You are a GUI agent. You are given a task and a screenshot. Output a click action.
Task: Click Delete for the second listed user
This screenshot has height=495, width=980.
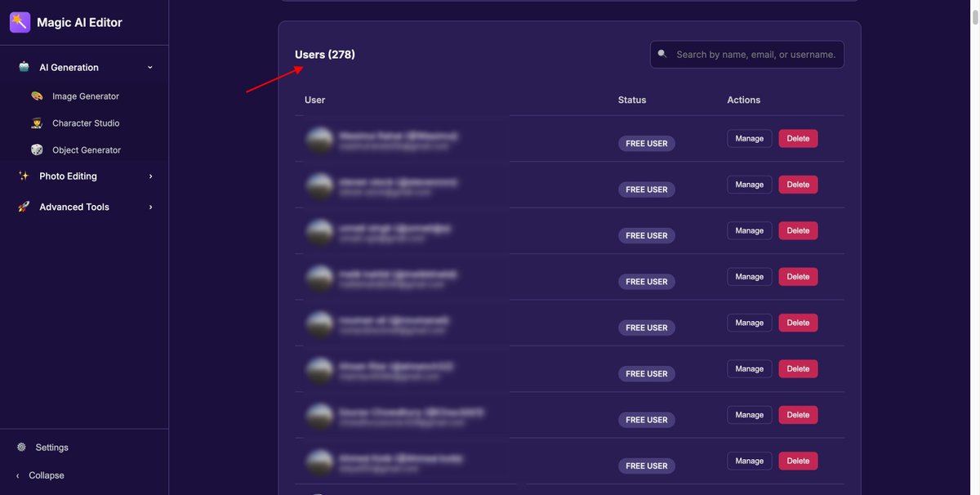pos(798,185)
